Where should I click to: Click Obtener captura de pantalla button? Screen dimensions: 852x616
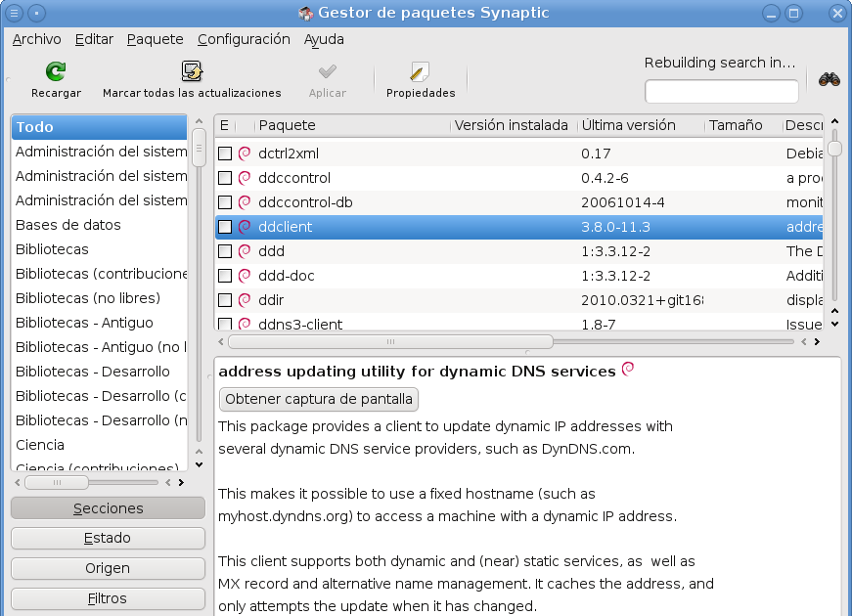[x=319, y=399]
